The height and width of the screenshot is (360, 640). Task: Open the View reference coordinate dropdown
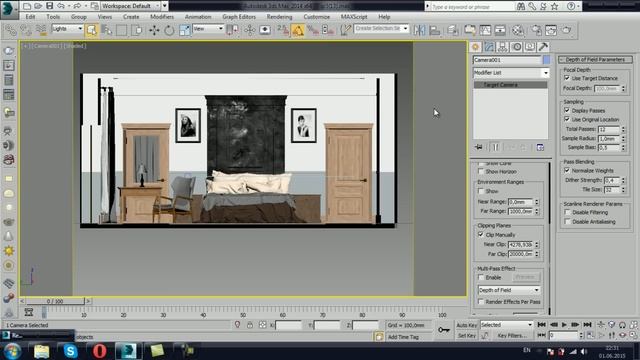coord(208,29)
